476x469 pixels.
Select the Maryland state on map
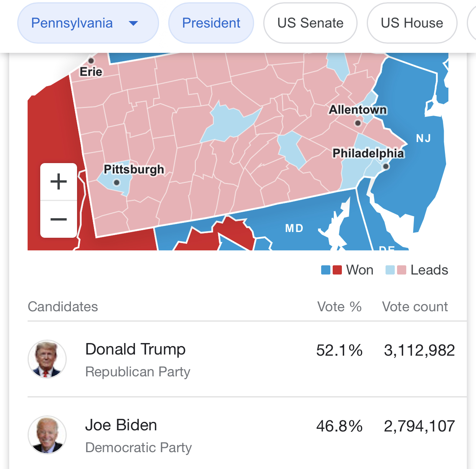(x=294, y=229)
